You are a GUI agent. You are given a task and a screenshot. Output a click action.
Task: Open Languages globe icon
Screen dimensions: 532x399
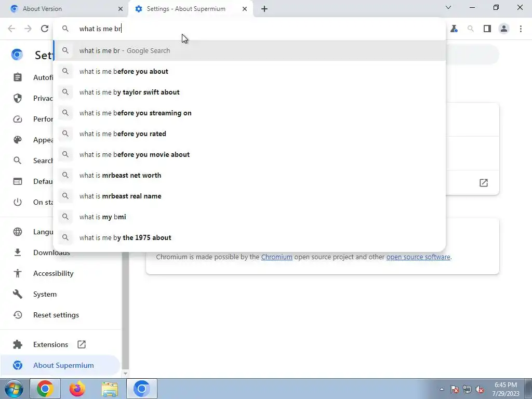point(17,232)
